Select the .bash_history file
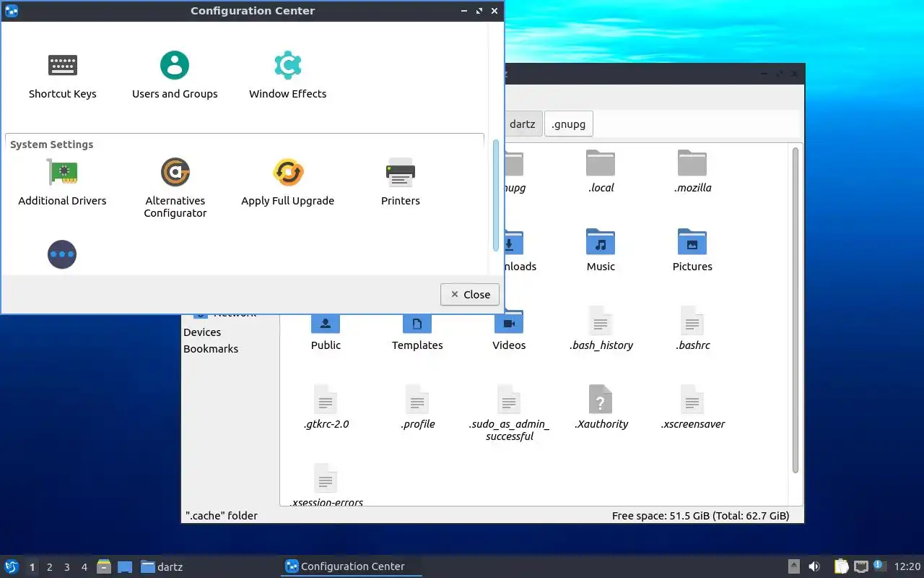This screenshot has width=924, height=578. click(601, 329)
